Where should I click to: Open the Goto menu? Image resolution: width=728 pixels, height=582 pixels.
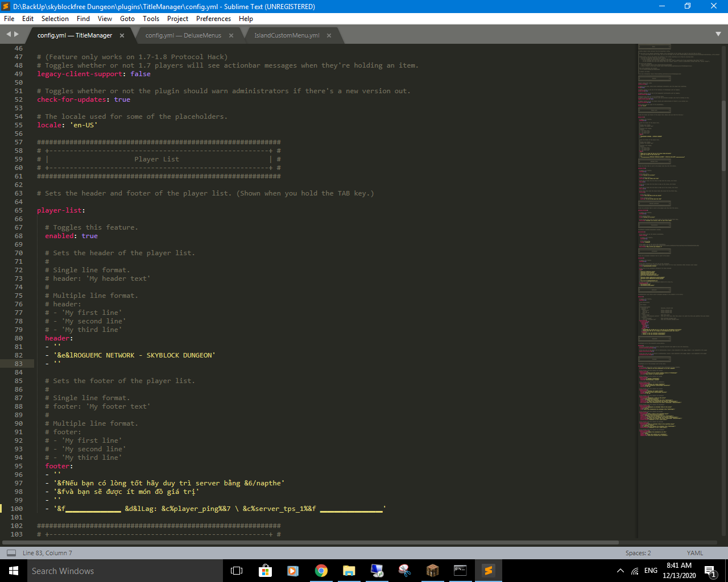point(127,19)
